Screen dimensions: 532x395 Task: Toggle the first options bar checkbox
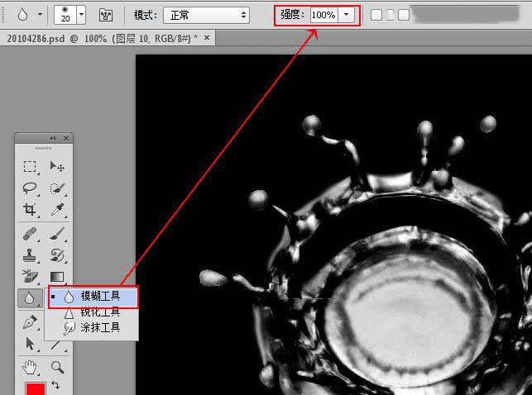(376, 15)
